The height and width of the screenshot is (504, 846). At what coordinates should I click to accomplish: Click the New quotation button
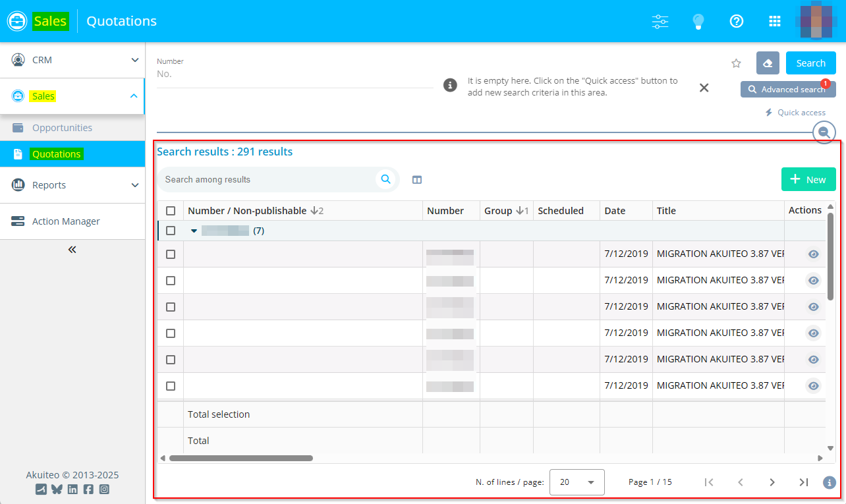click(808, 179)
